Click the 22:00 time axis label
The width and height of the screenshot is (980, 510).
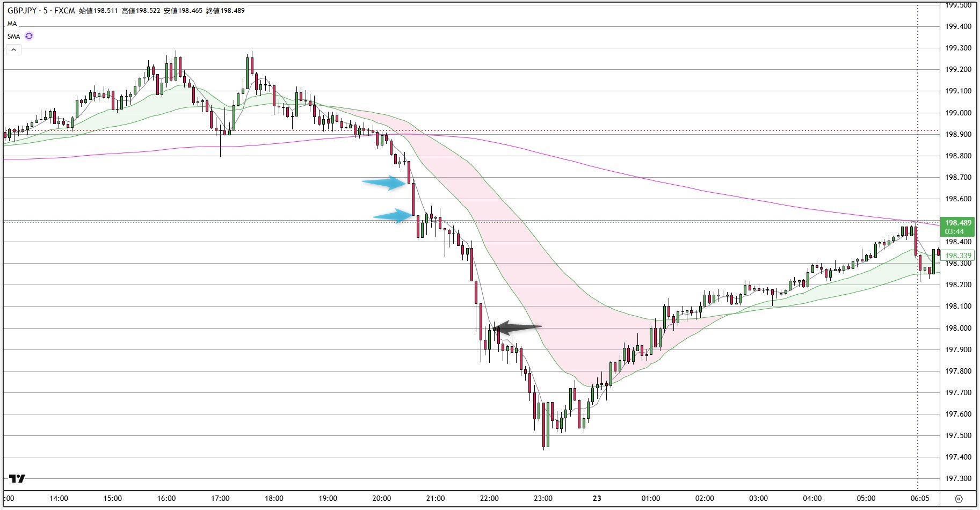[x=489, y=498]
